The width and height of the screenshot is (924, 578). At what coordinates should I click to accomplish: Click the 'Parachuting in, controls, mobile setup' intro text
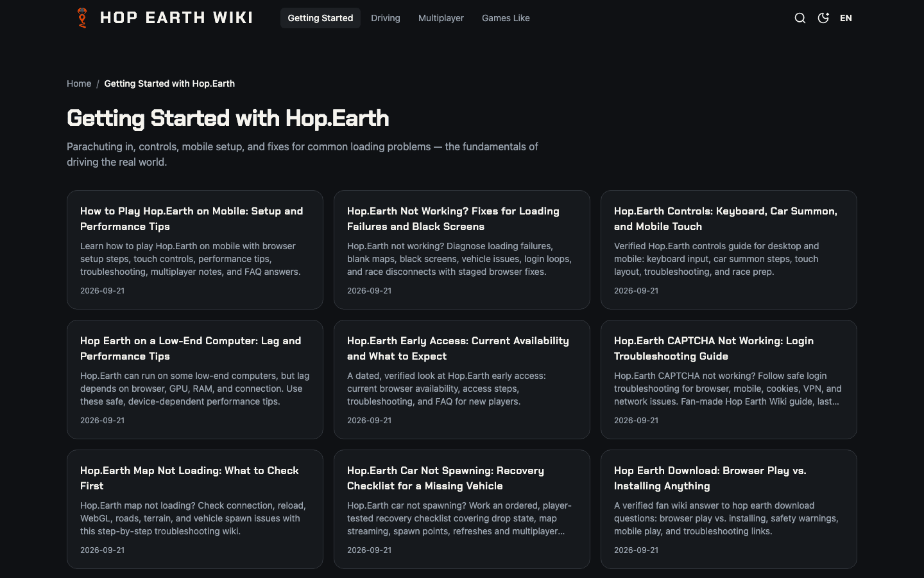point(302,154)
